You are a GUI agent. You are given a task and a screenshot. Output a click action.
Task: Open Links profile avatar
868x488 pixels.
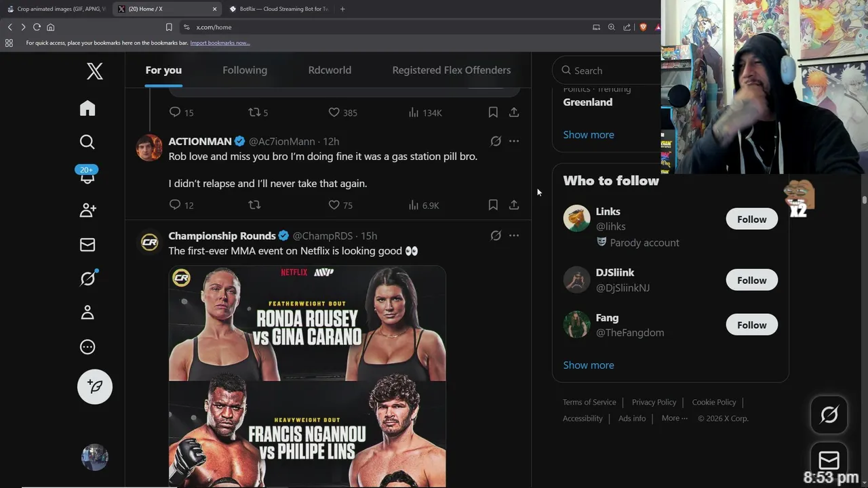point(576,218)
